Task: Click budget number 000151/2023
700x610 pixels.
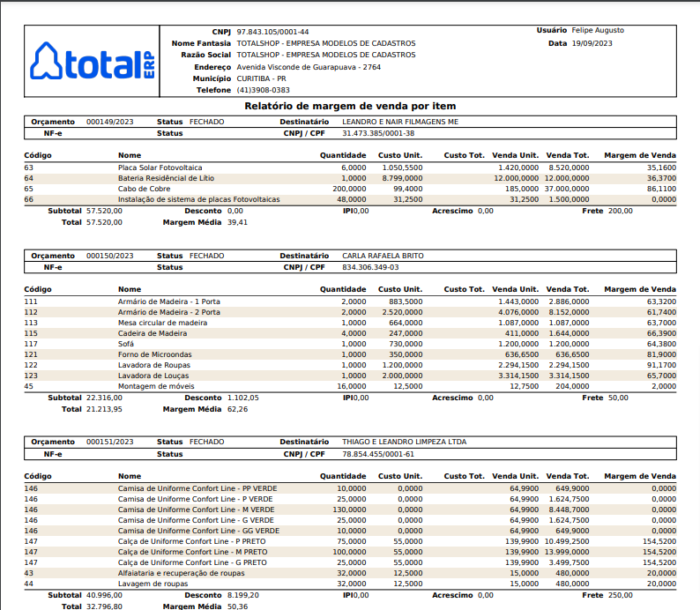Action: pos(110,443)
